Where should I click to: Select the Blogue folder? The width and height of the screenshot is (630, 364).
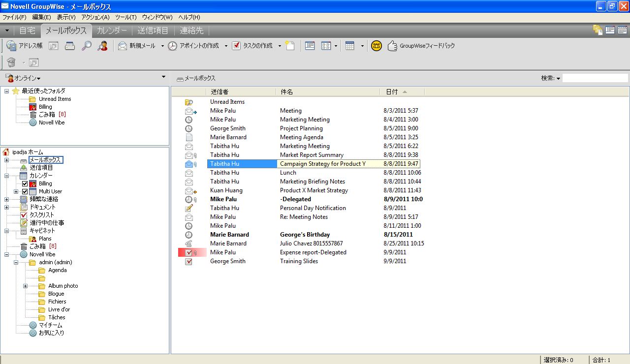(x=56, y=294)
